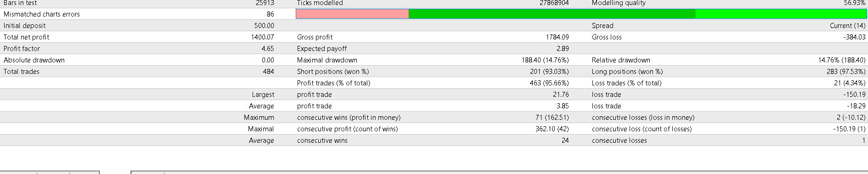The height and width of the screenshot is (174, 868).
Task: Click the bright green segment of the quality bar
Action: pyautogui.click(x=781, y=14)
